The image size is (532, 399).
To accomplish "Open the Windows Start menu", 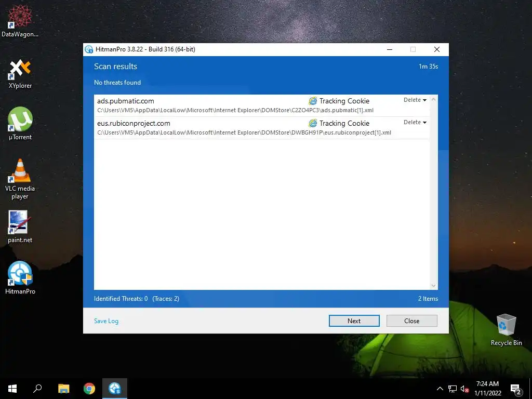I will tap(12, 389).
